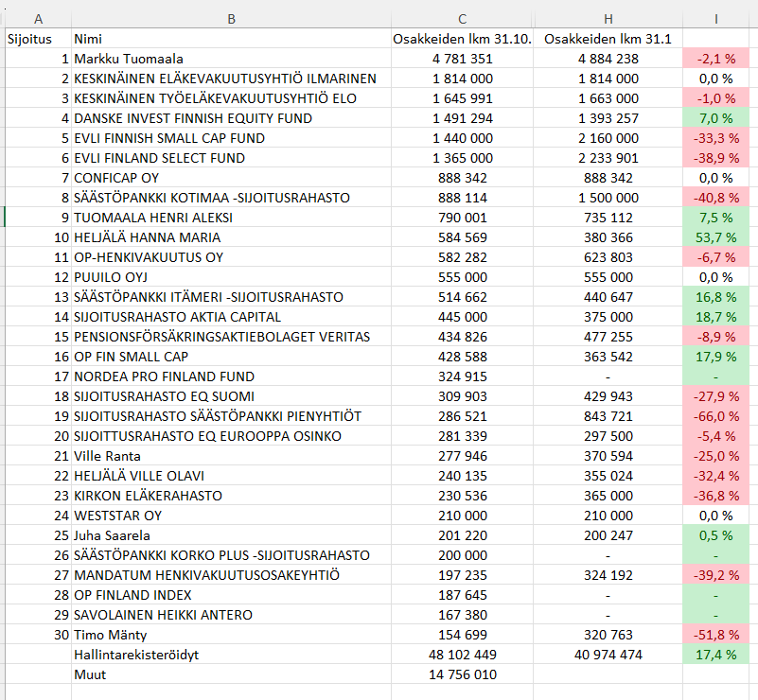The image size is (758, 700).
Task: Click the "Juha Saarela" name cell
Action: (x=231, y=534)
